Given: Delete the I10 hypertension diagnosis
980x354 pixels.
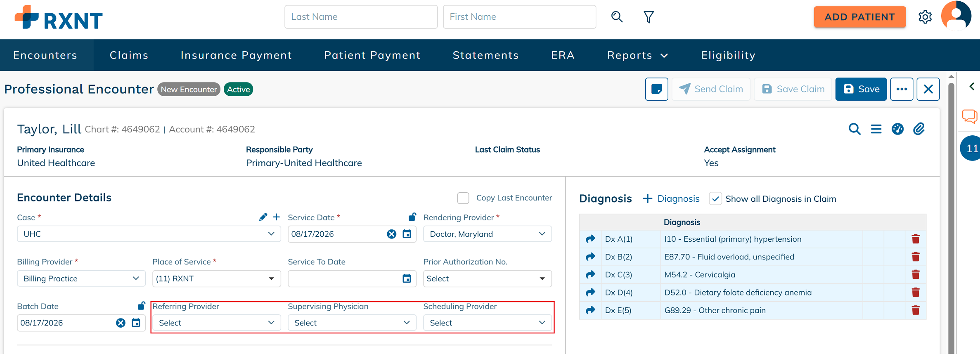Looking at the screenshot, I should [x=916, y=239].
